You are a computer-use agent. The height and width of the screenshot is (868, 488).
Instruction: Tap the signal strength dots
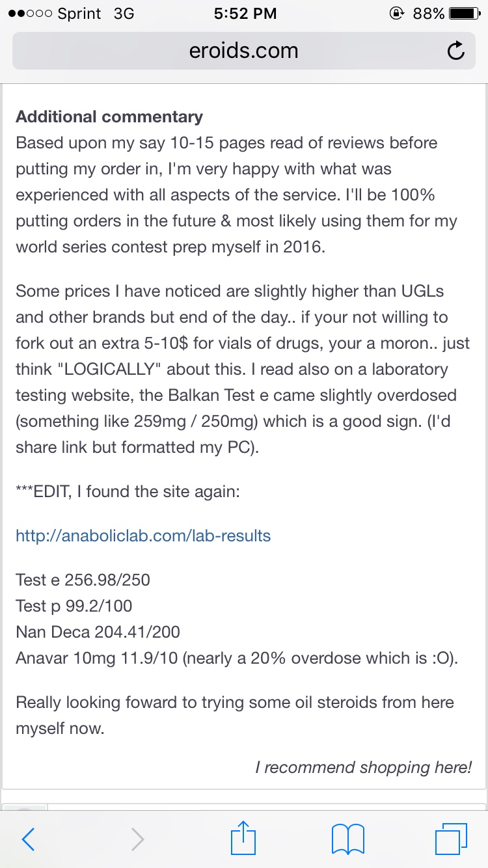point(27,14)
